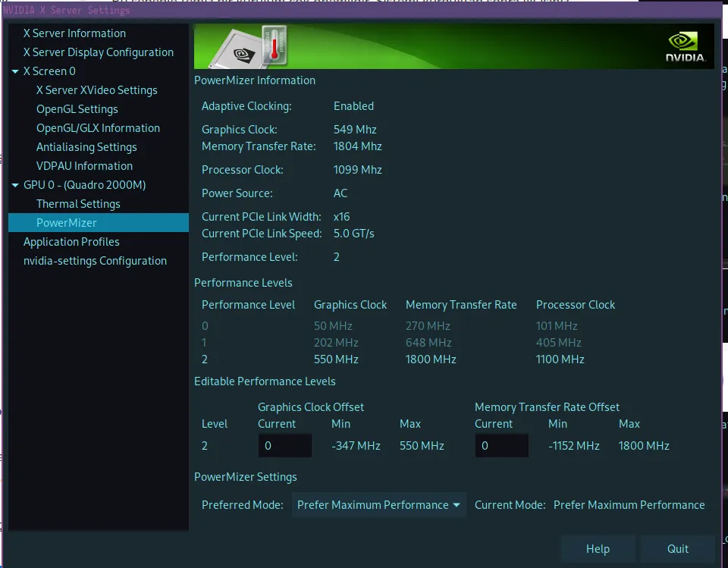
Task: Open X Server XVideo Settings
Action: click(96, 90)
